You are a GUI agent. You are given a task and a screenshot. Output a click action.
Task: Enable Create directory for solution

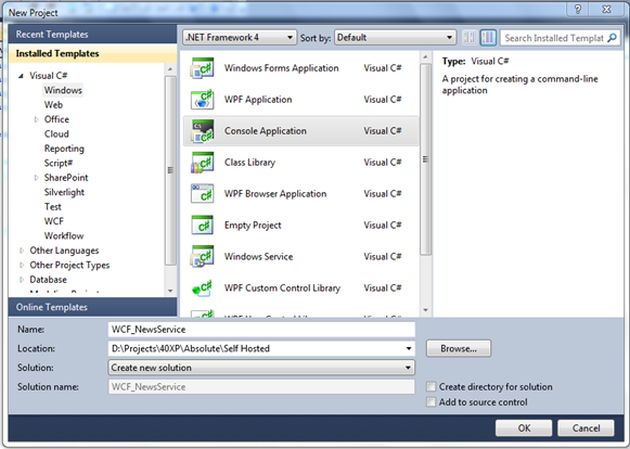point(431,387)
